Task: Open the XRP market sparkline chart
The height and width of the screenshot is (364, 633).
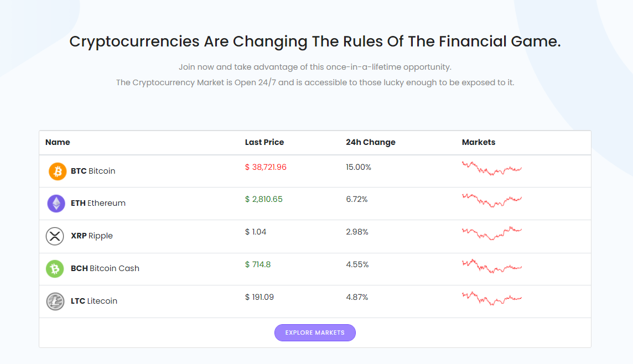Action: (492, 233)
